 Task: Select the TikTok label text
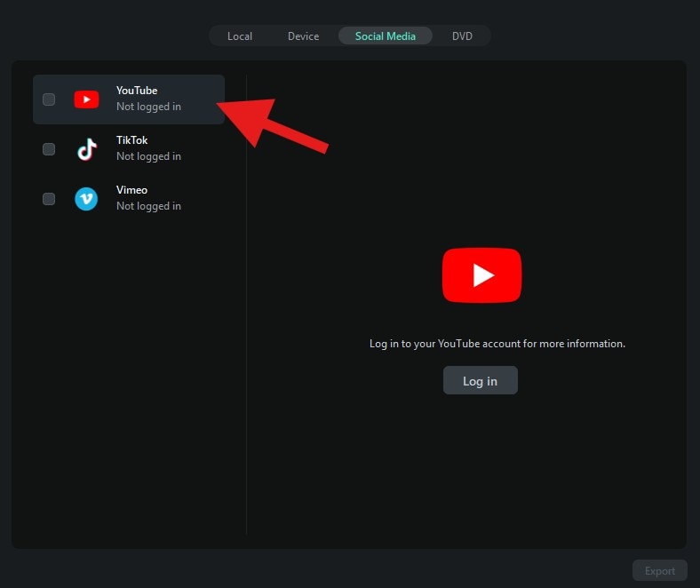pyautogui.click(x=131, y=140)
